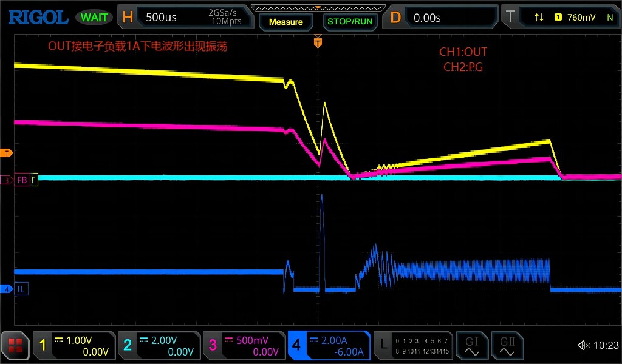Mute sound via the speaker icon

583,346
